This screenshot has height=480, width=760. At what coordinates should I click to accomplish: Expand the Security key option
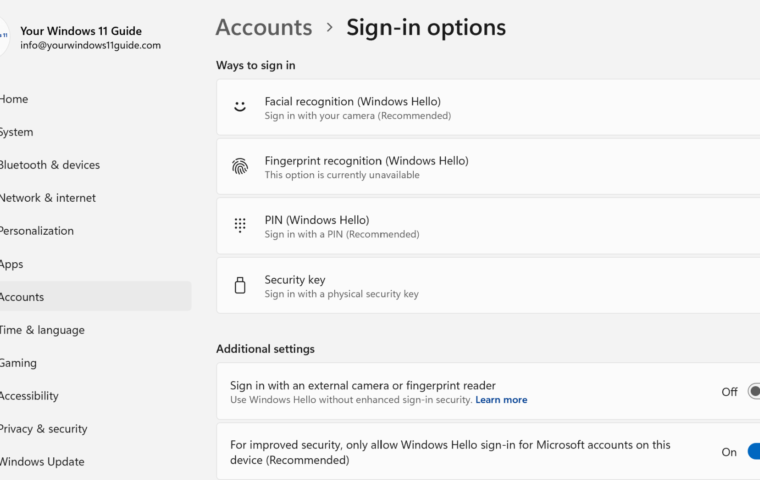pyautogui.click(x=488, y=286)
